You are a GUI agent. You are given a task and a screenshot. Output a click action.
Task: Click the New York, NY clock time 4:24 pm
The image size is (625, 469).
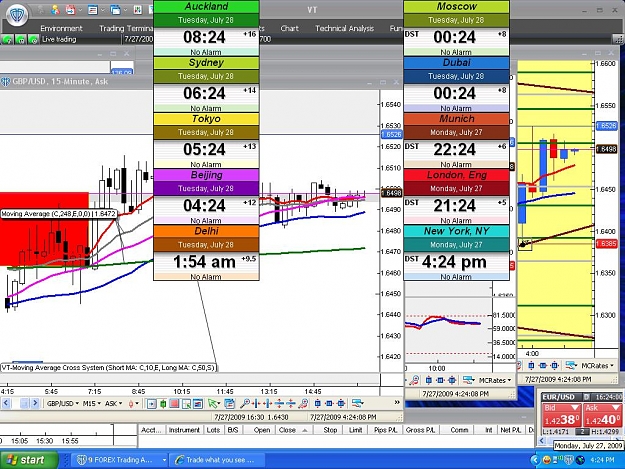click(x=454, y=262)
